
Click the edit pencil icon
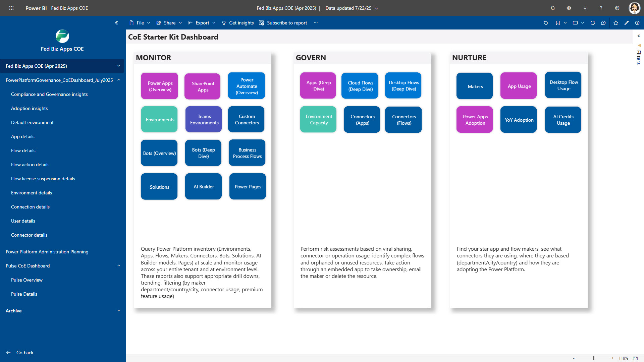627,23
